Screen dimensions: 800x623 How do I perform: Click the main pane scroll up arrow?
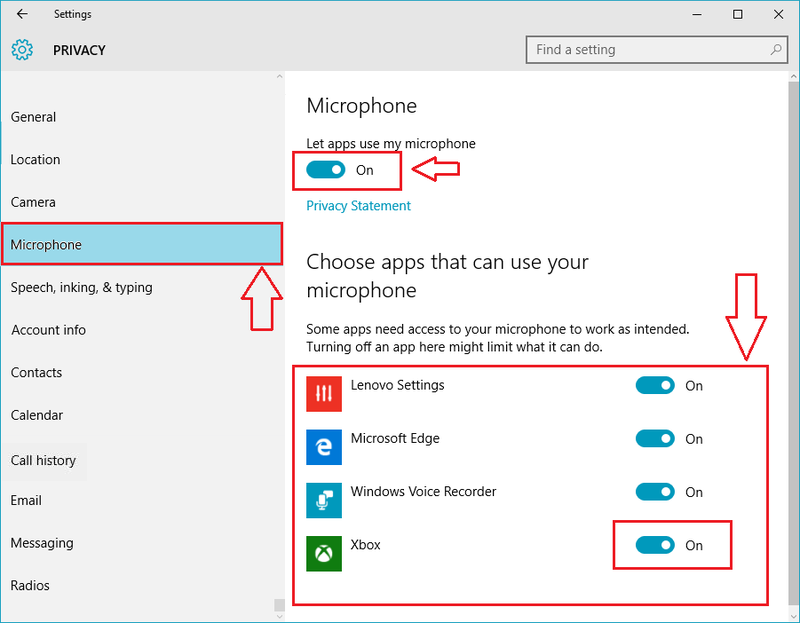coord(794,77)
